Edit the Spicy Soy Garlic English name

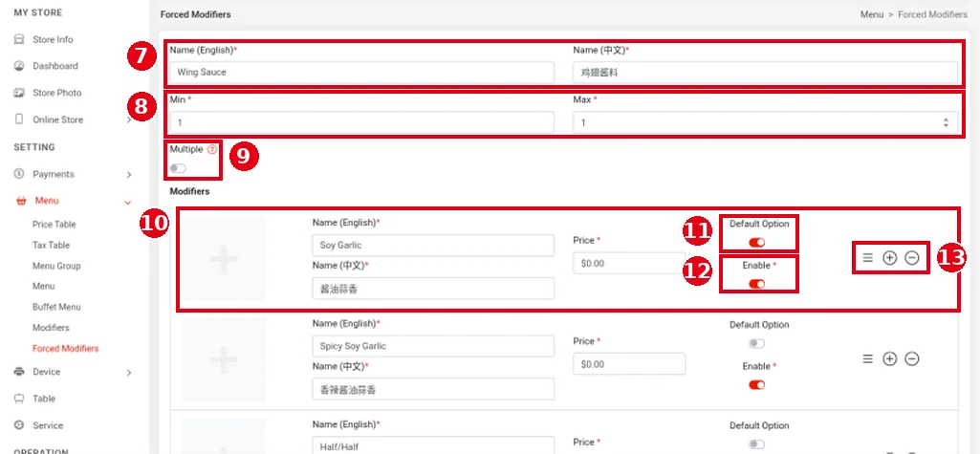pos(433,346)
